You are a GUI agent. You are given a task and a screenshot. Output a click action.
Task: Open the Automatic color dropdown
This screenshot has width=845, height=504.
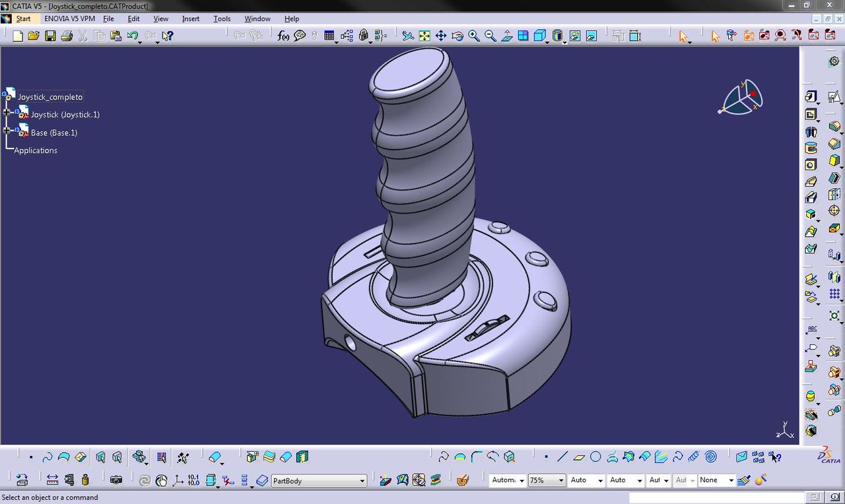pos(522,480)
